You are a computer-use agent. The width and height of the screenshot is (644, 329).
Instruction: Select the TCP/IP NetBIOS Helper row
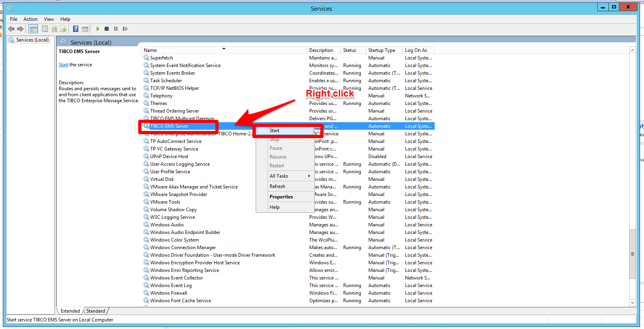tap(288, 88)
